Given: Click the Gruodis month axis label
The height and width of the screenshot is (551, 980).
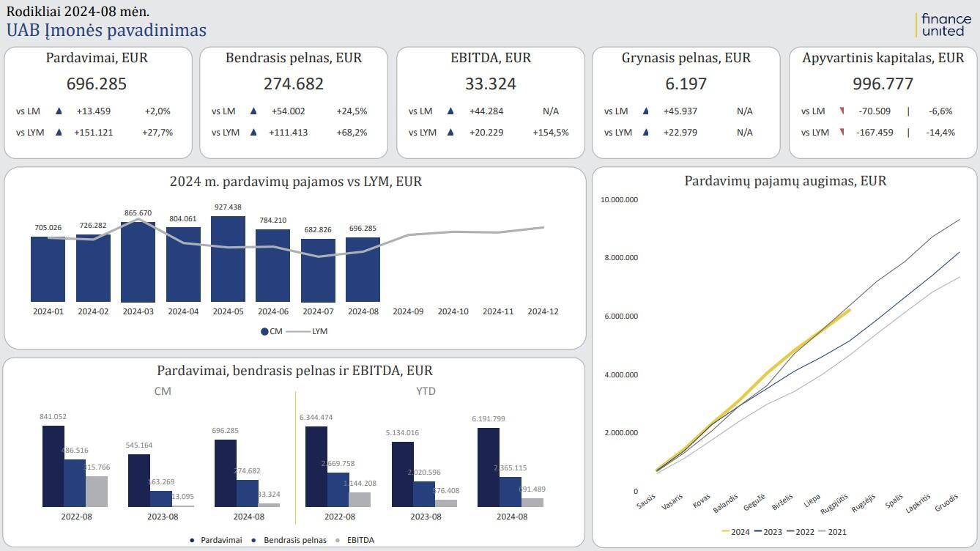Looking at the screenshot, I should coord(946,503).
